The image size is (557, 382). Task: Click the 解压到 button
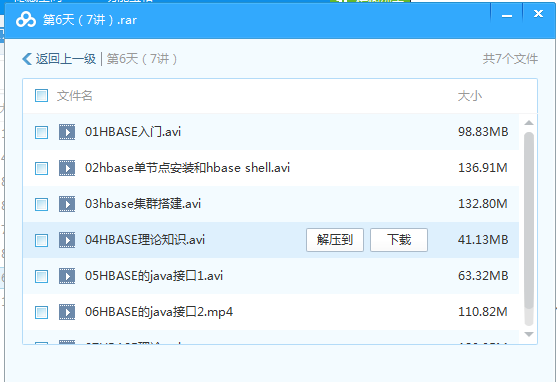pyautogui.click(x=335, y=240)
